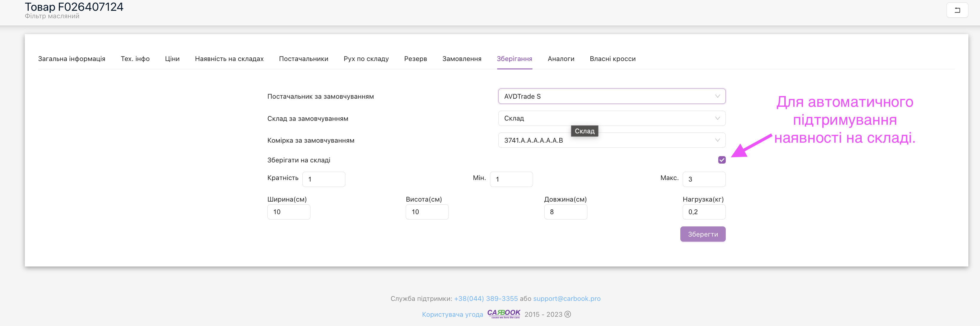The height and width of the screenshot is (326, 980).
Task: Select the 'Аналоги' tab
Action: tap(561, 59)
